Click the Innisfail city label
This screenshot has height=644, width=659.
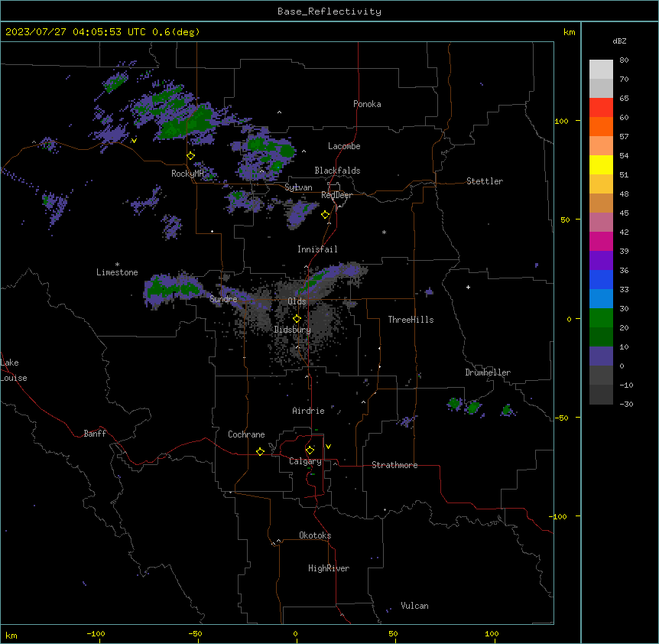point(317,249)
